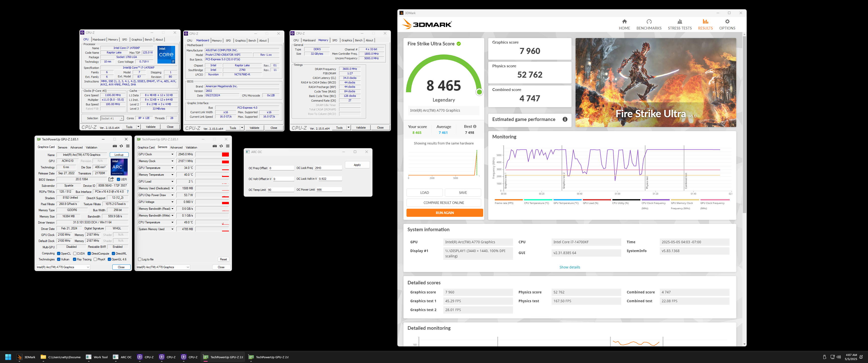Toggle Frame rate (FPS) legend color in Monitoring

coord(508,200)
